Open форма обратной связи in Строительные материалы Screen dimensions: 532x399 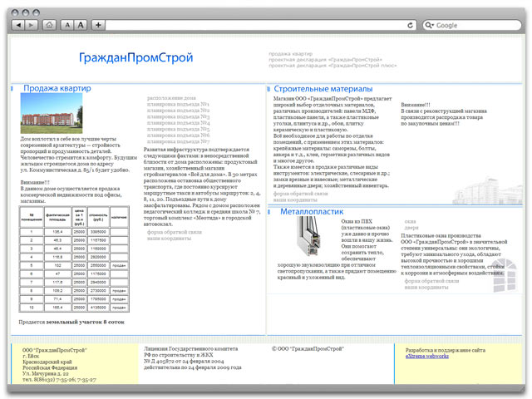click(301, 194)
